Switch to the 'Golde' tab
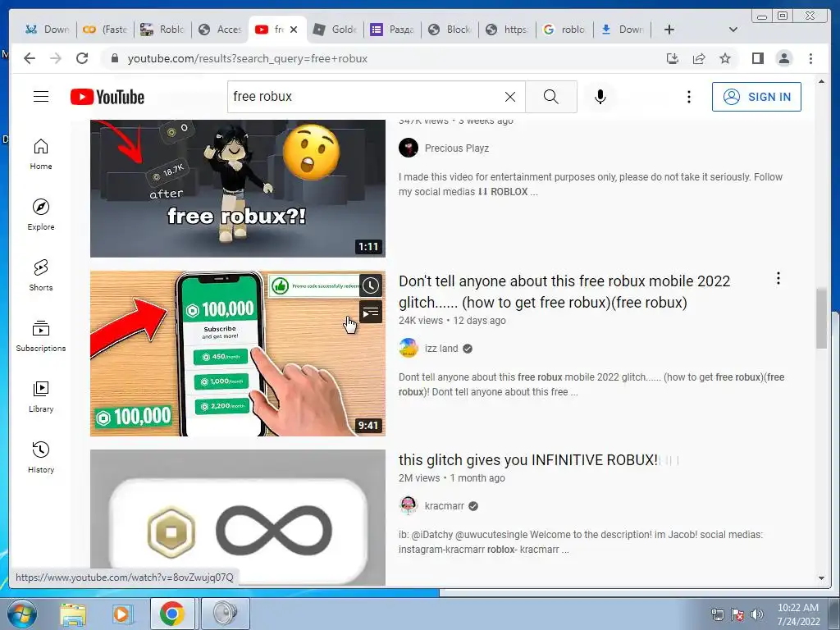This screenshot has height=630, width=840. 336,30
